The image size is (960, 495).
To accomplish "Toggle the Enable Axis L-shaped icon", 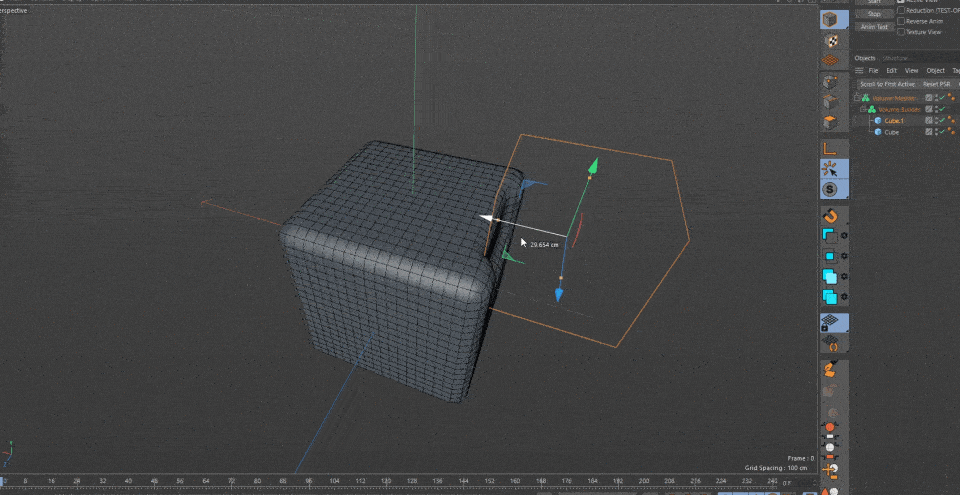I will point(829,148).
